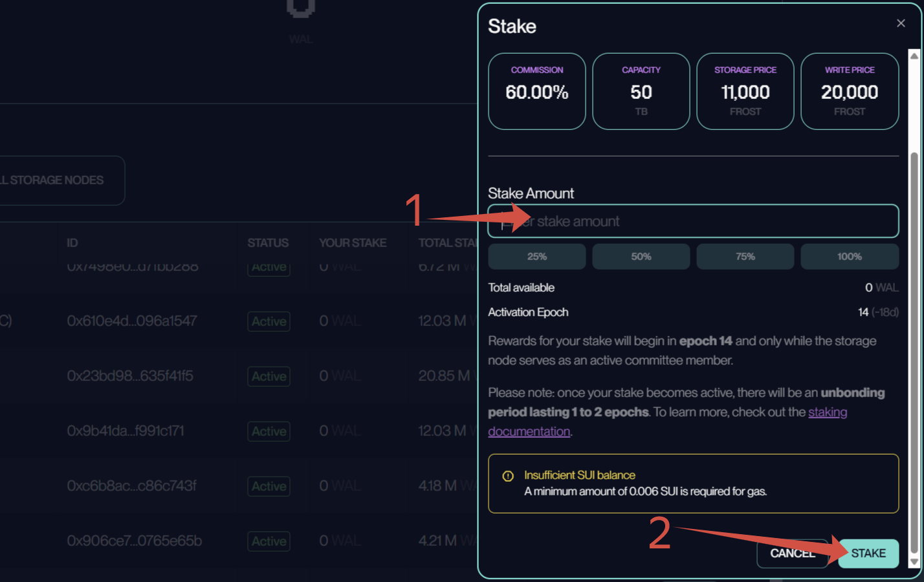The height and width of the screenshot is (582, 924).
Task: Open the staking documentation link
Action: click(827, 413)
